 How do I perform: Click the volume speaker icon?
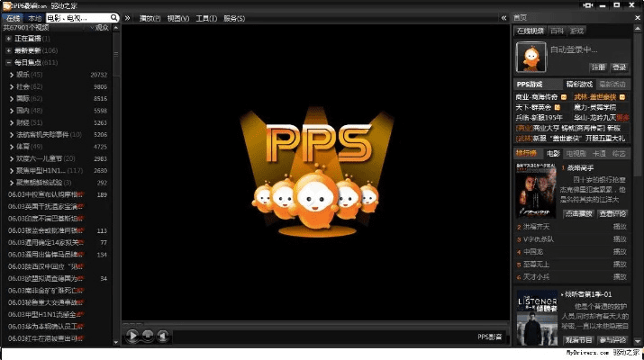pyautogui.click(x=163, y=336)
